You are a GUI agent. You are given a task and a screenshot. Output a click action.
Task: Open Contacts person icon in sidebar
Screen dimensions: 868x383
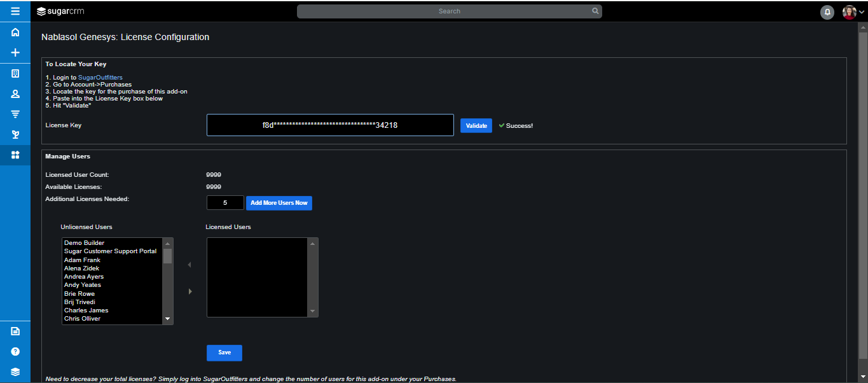pos(15,94)
